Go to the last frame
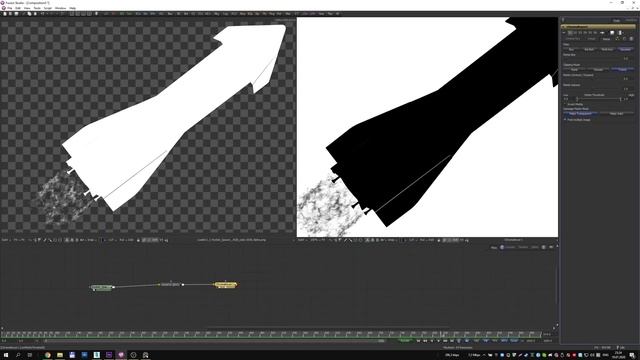 (452, 341)
